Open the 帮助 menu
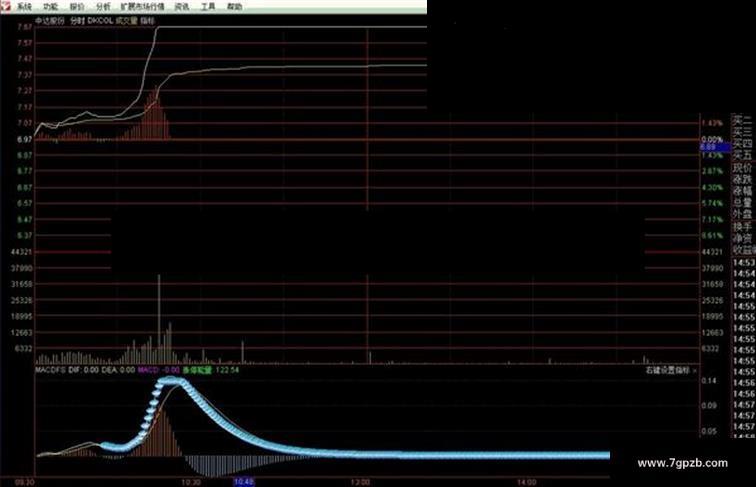 point(234,7)
